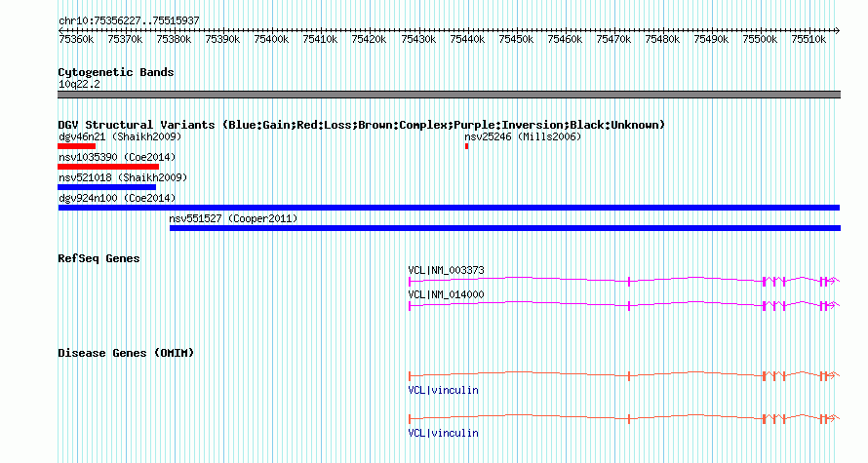The image size is (868, 463).
Task: Open the nsv1035390 (Coe2014) label
Action: (x=117, y=157)
